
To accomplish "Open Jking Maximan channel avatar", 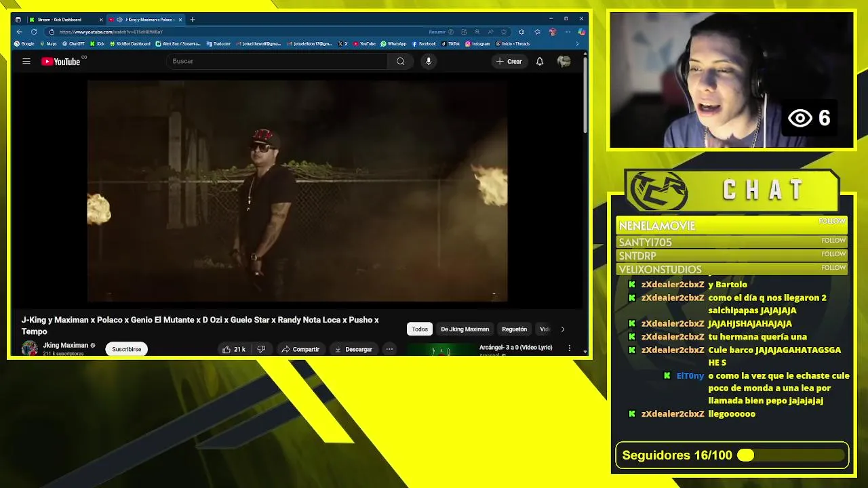I will pos(29,348).
